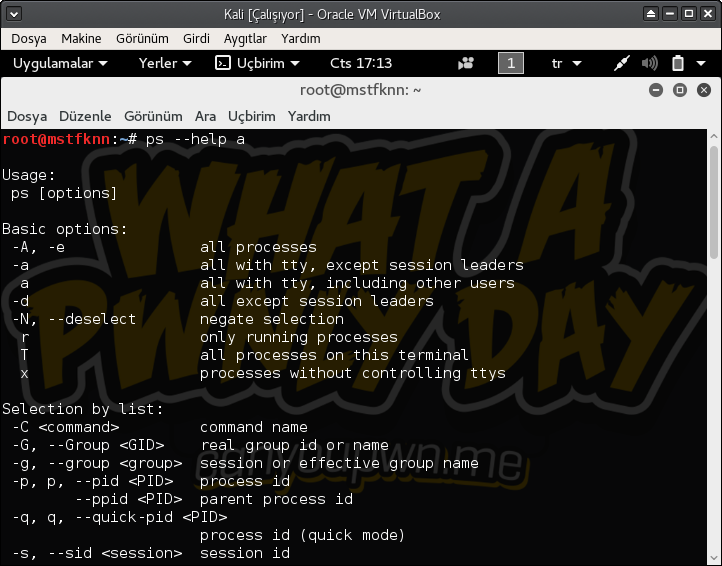722x566 pixels.
Task: Select workspace 1 indicator
Action: pyautogui.click(x=510, y=63)
